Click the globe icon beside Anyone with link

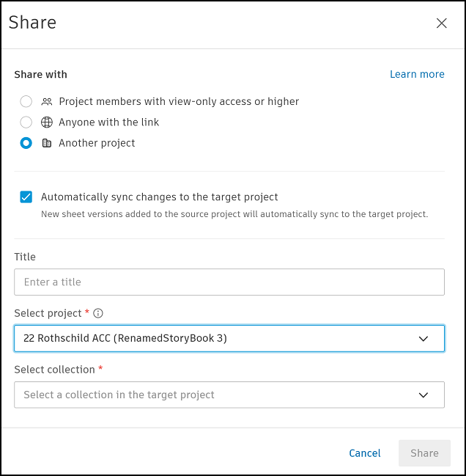pyautogui.click(x=47, y=122)
